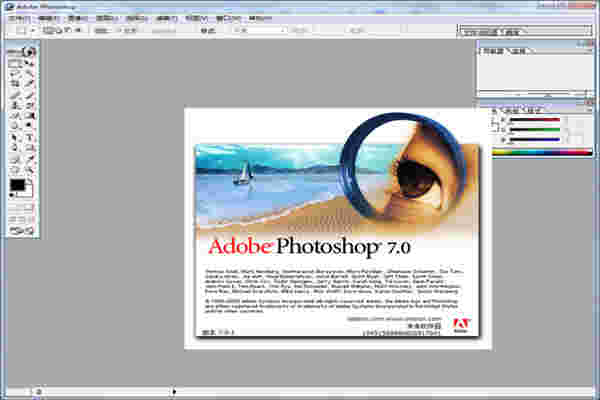This screenshot has height=400, width=600.
Task: Open the tool preset picker arrow
Action: pos(33,30)
